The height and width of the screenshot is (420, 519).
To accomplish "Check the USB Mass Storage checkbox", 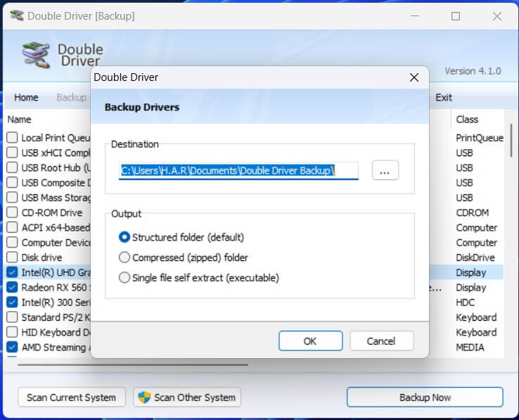I will 12,198.
